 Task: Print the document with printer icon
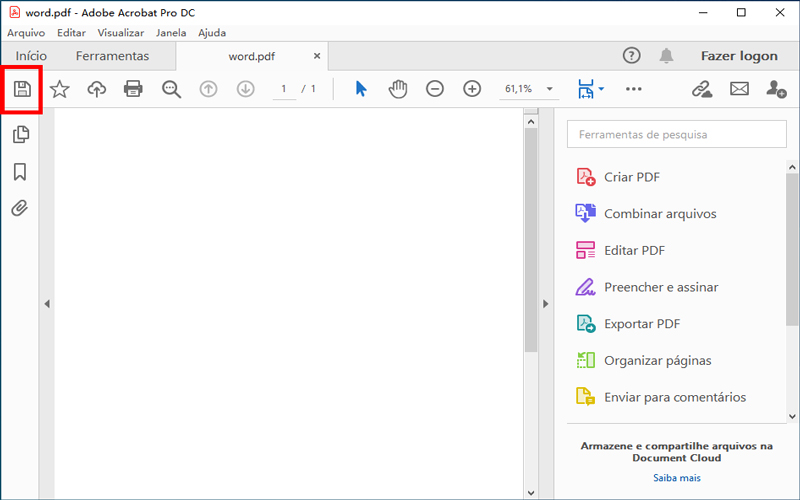(x=133, y=89)
